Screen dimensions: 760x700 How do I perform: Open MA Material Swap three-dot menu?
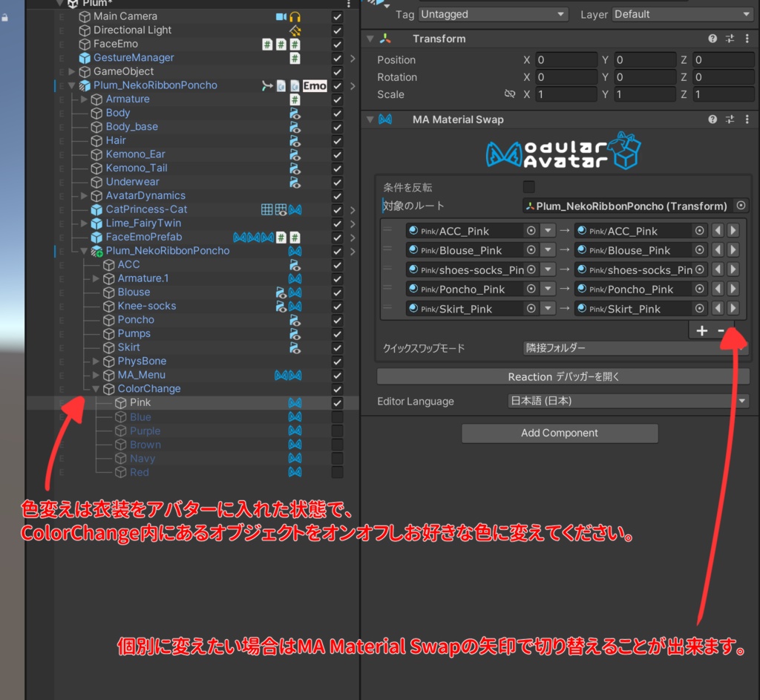pos(747,120)
